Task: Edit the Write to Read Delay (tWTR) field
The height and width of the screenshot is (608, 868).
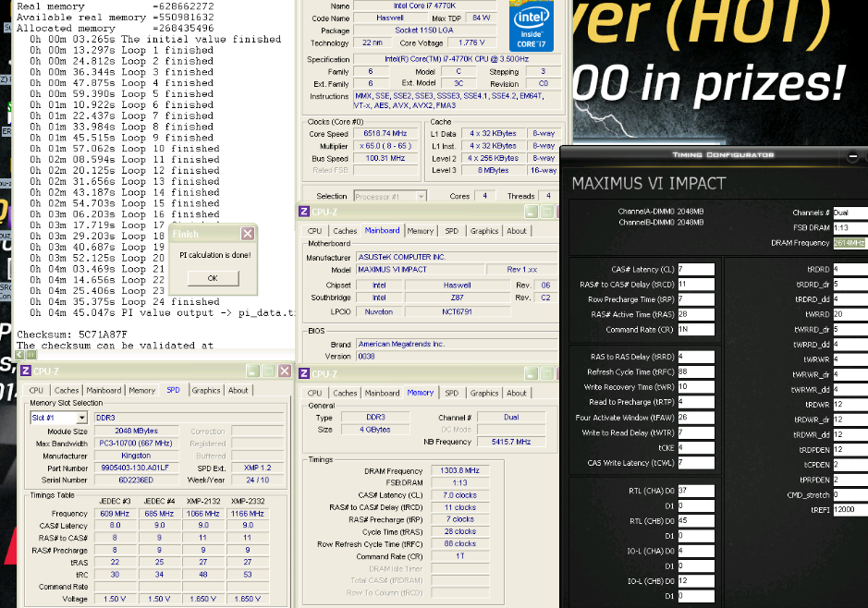Action: click(696, 432)
